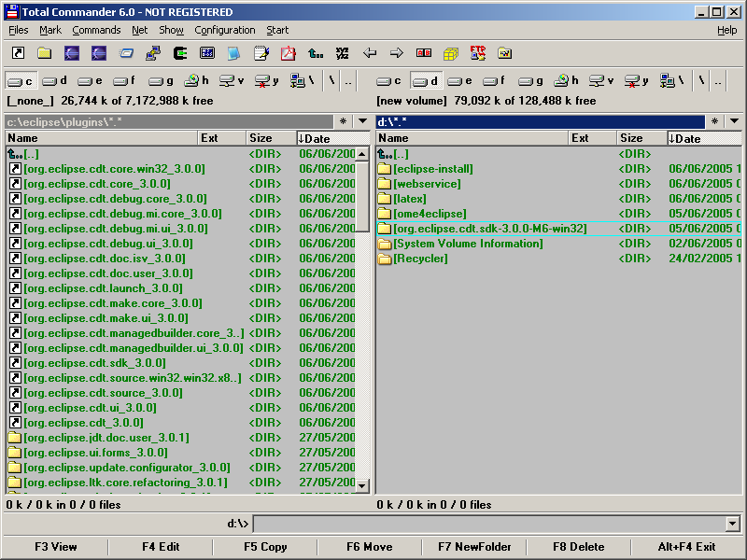Viewport: 747px width, 560px height.
Task: Click the networked computers toolbar icon
Action: coord(153,53)
